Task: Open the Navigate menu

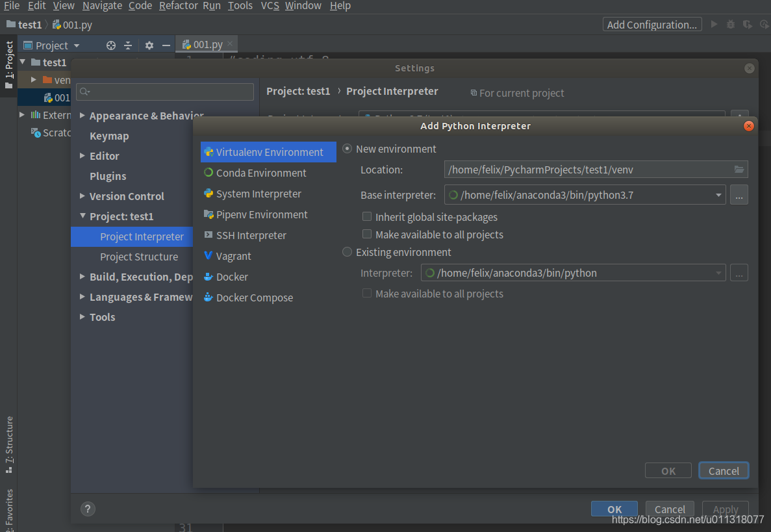Action: 102,6
